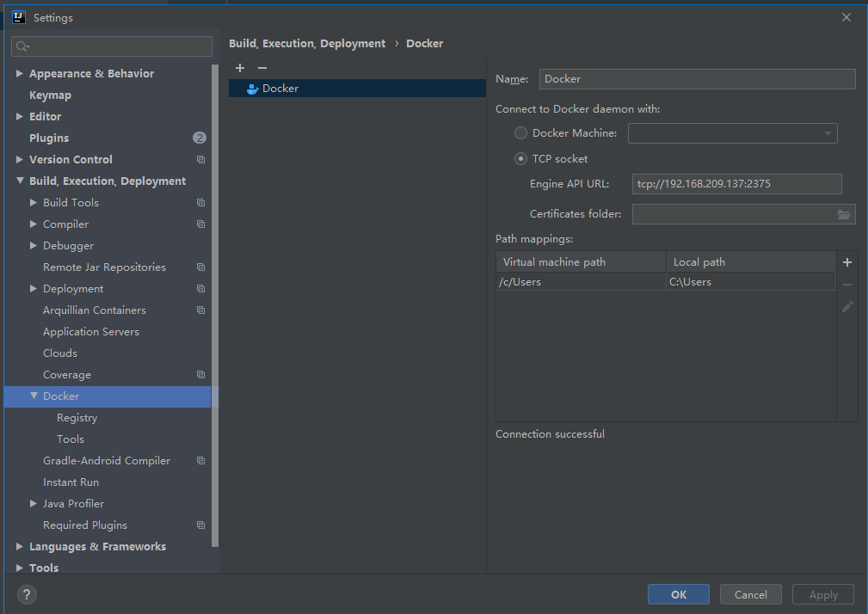Viewport: 868px width, 614px height.
Task: Select the C:\Users local path cell
Action: point(751,281)
